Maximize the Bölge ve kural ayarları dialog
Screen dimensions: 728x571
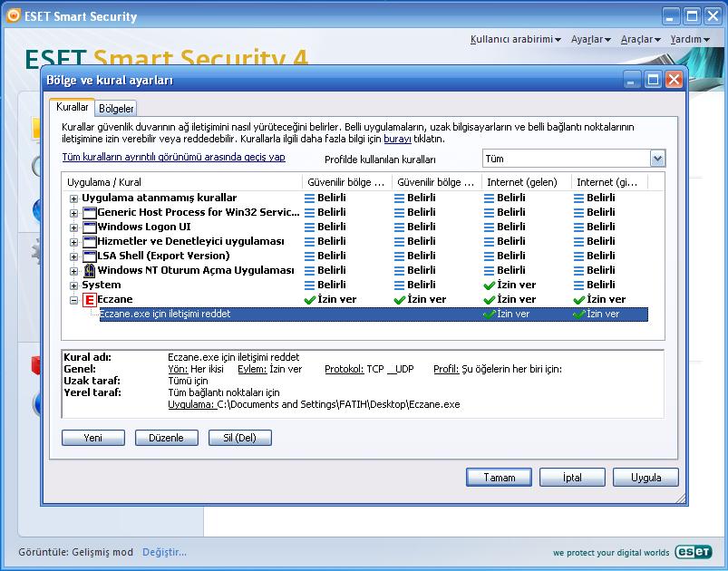653,80
